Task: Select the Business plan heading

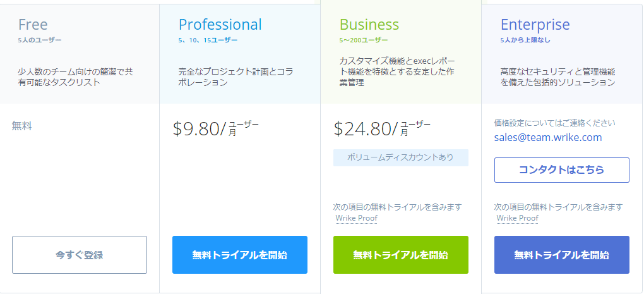Action: tap(369, 25)
